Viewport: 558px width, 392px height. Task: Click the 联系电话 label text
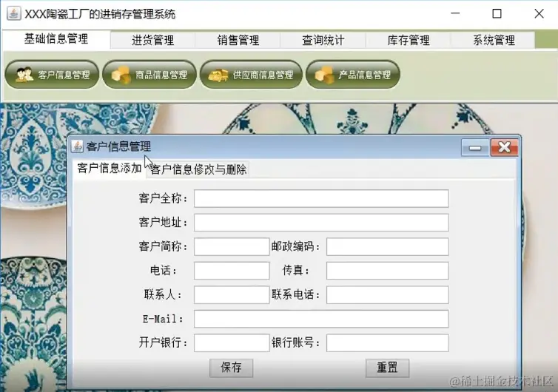pos(296,294)
